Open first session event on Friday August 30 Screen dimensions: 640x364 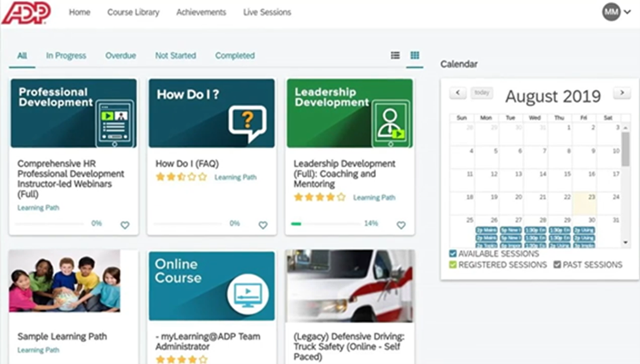[x=584, y=230]
